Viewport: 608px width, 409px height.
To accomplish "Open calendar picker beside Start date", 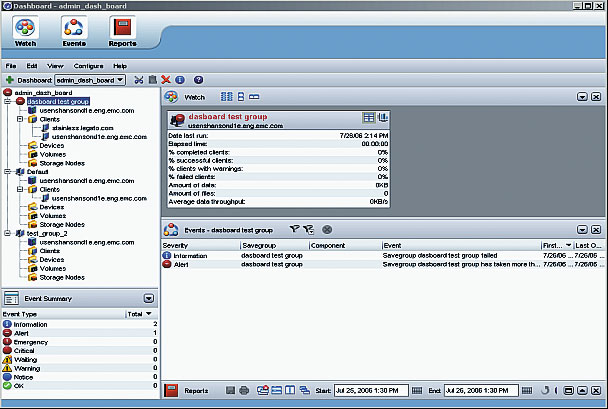I will [417, 390].
